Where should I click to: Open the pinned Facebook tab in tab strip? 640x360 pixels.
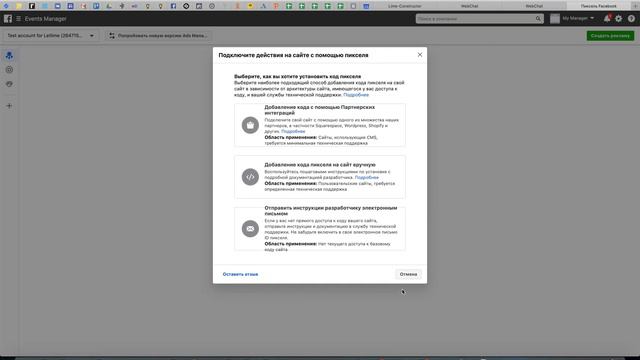tap(173, 6)
